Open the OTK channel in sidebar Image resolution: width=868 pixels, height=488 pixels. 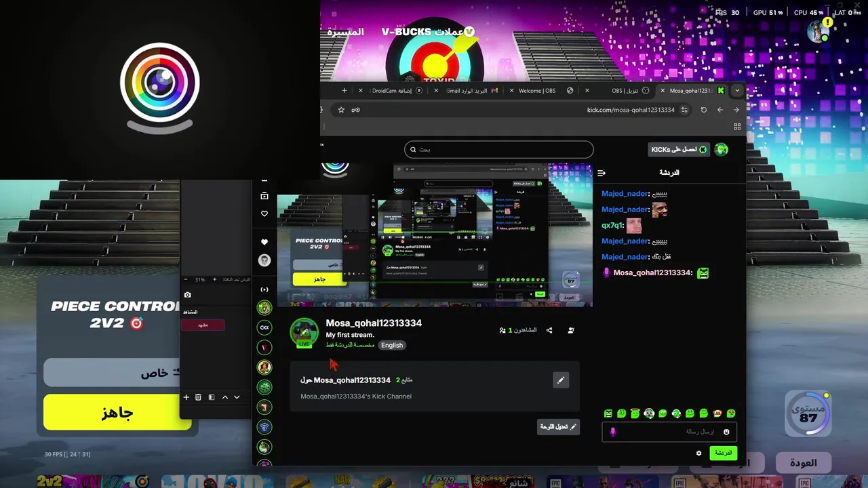(x=264, y=327)
